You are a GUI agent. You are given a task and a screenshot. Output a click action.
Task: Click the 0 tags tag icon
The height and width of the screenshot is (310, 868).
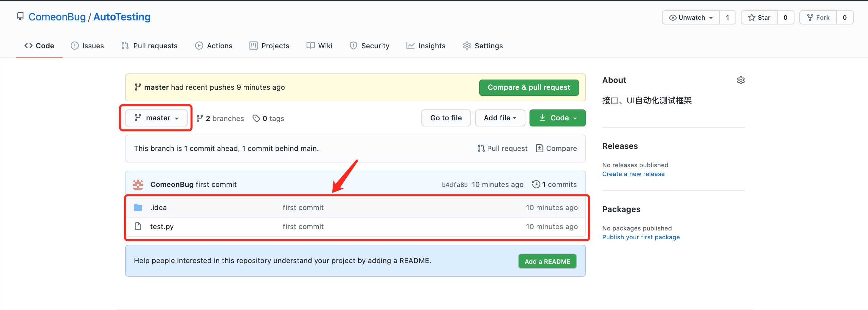[x=256, y=118]
